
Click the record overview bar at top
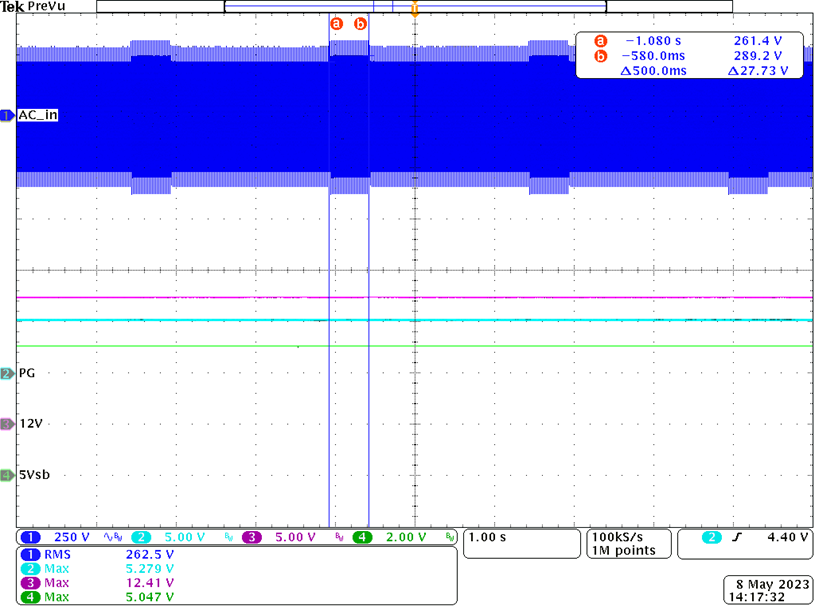tap(414, 6)
